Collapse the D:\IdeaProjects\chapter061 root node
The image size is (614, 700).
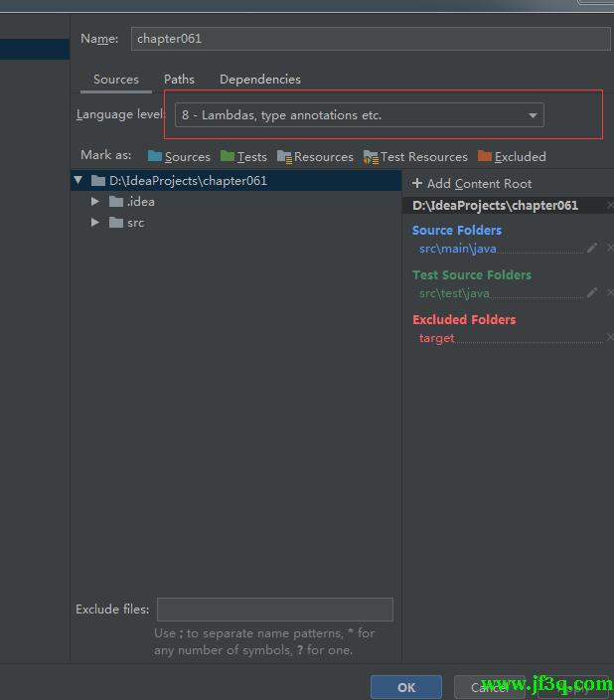pos(77,181)
